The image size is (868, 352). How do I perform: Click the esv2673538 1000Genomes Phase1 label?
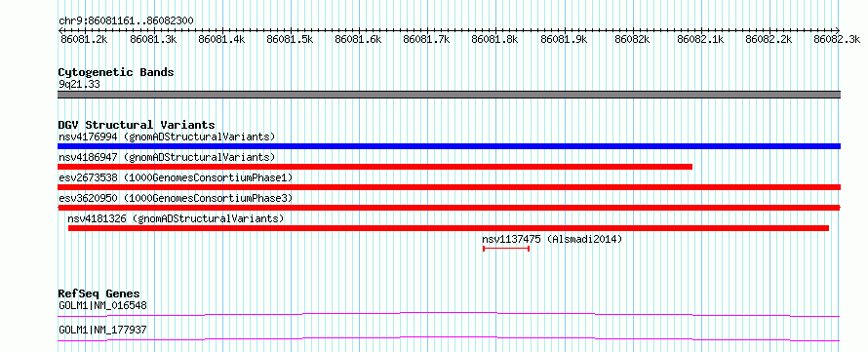tap(176, 177)
